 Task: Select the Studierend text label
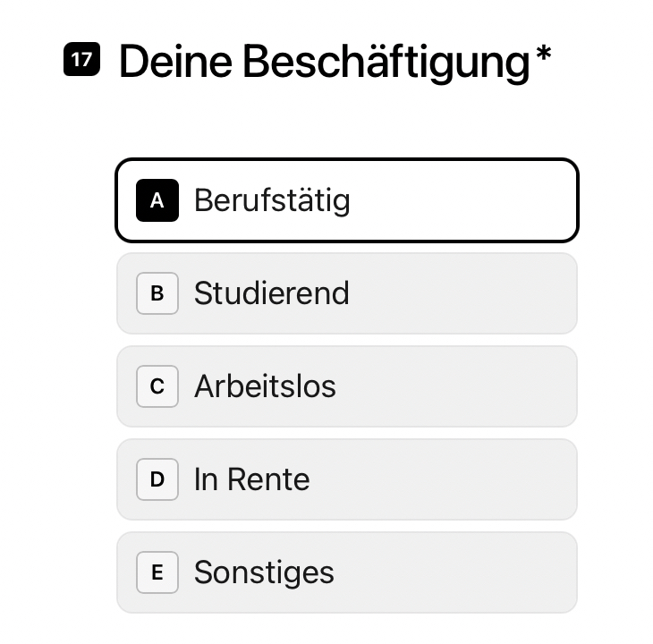click(x=272, y=293)
